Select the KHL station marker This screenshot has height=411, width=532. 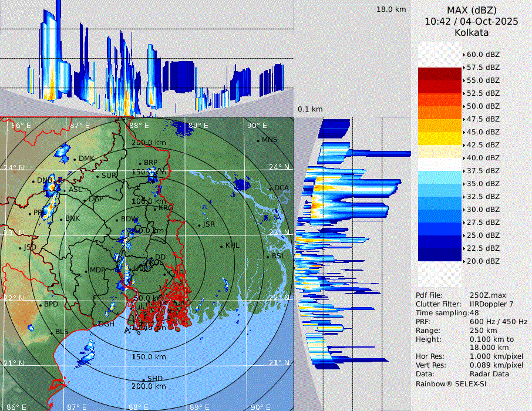pos(221,246)
